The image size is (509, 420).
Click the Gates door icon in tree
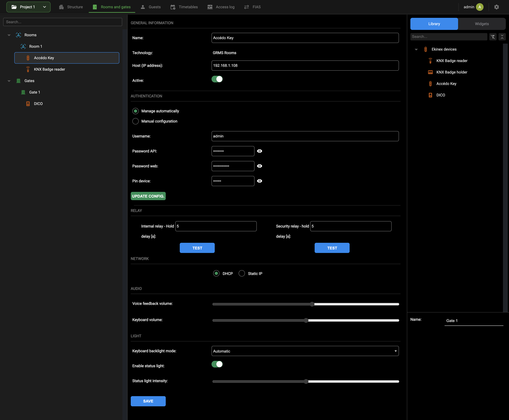pyautogui.click(x=18, y=81)
